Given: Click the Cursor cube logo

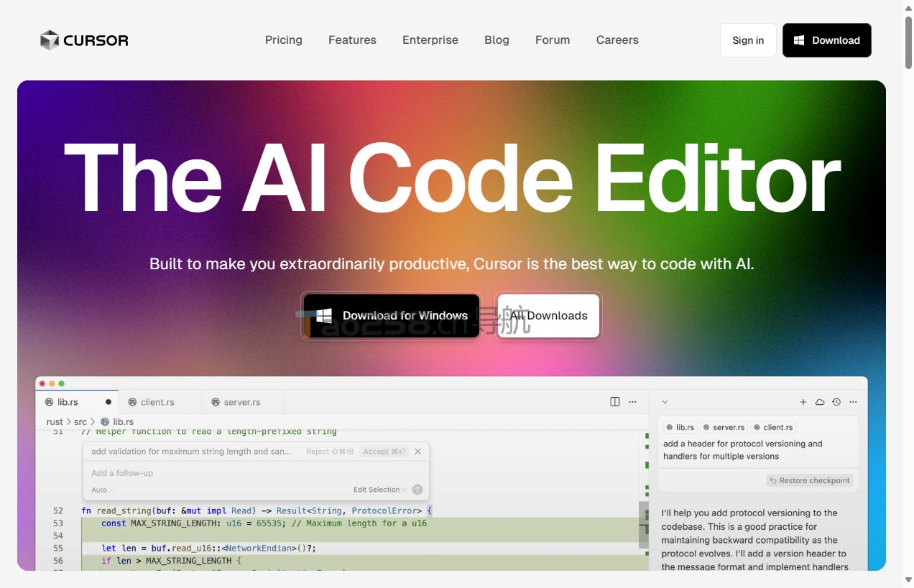Looking at the screenshot, I should [50, 40].
